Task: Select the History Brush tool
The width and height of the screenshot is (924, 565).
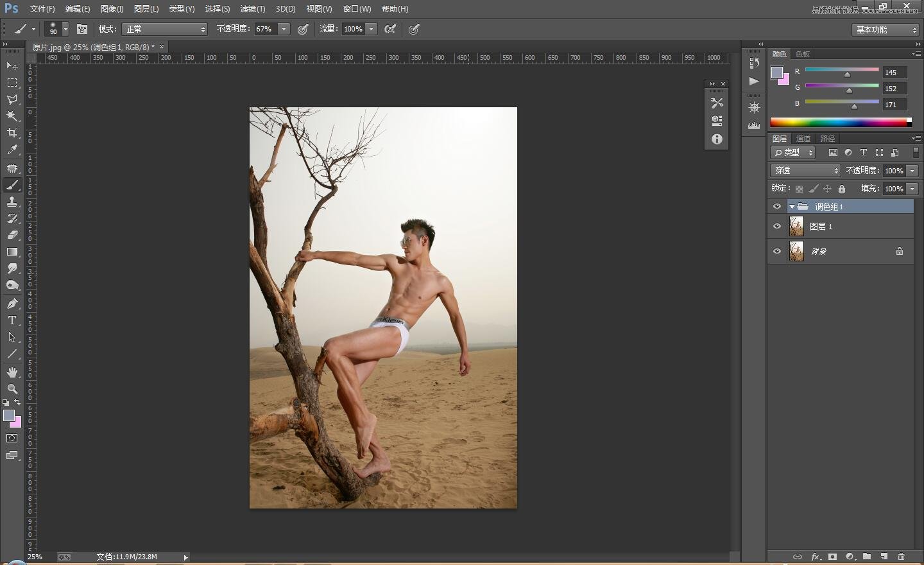Action: 12,218
